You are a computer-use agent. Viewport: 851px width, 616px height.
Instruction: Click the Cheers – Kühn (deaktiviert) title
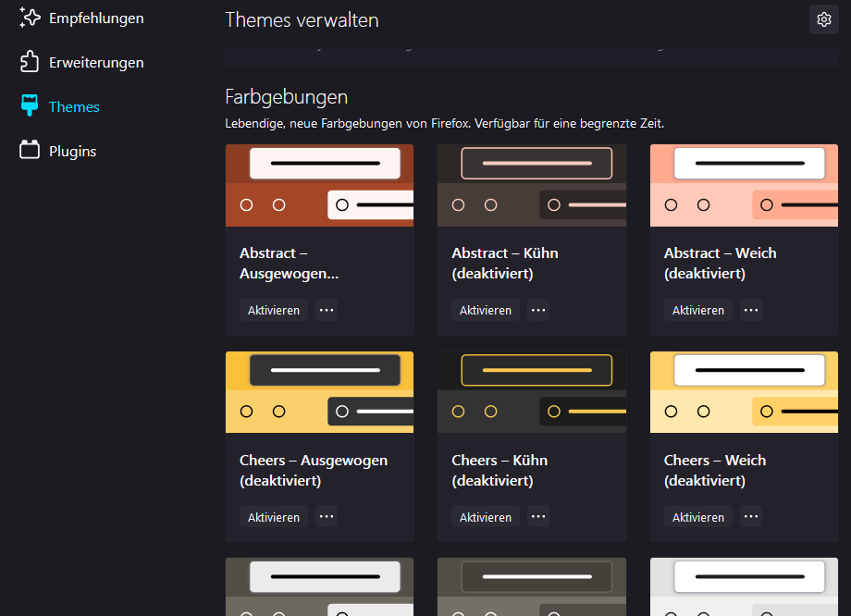(499, 470)
